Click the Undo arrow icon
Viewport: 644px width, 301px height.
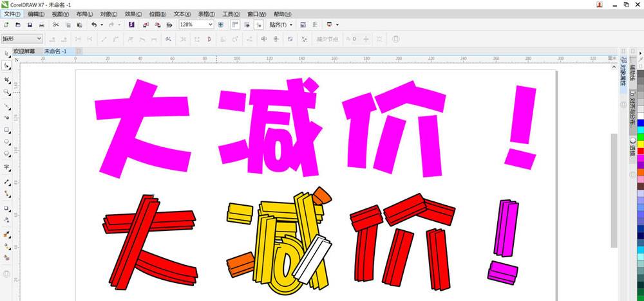(94, 24)
